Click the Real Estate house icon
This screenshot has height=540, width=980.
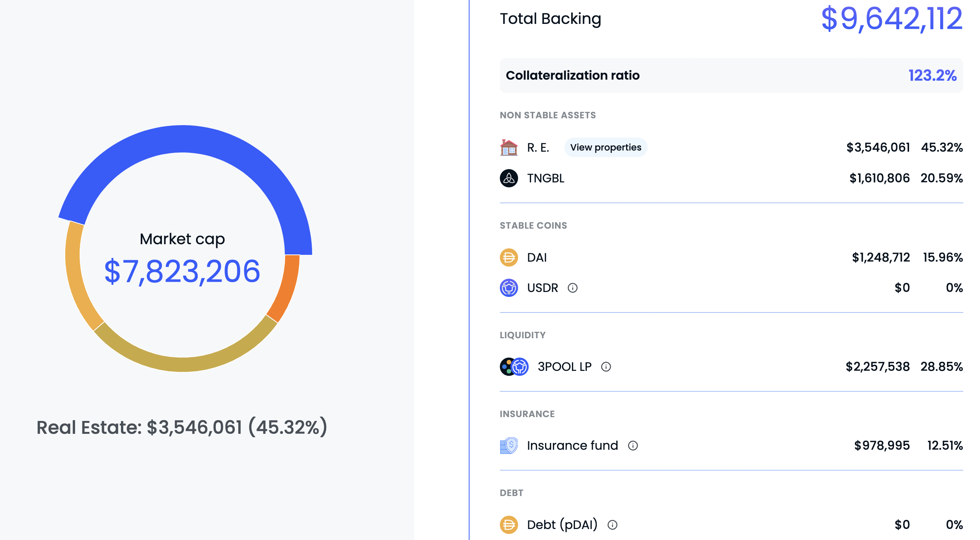509,148
